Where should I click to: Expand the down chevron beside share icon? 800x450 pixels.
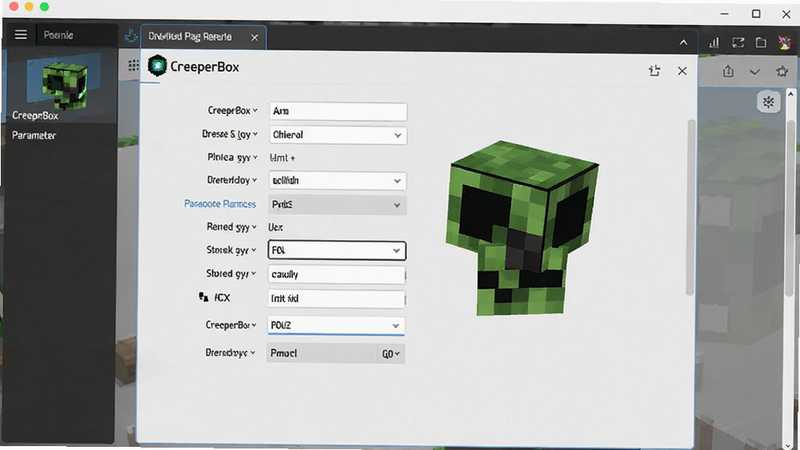pos(755,72)
